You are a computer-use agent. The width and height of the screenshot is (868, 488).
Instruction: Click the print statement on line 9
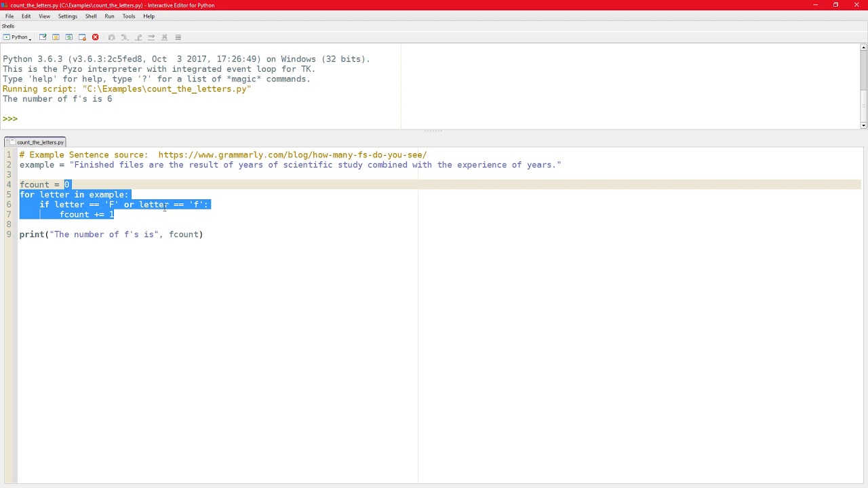[111, 235]
